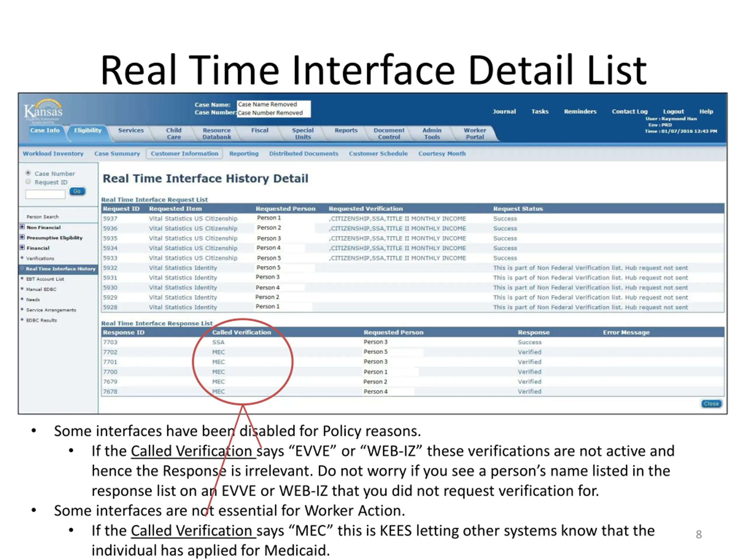Image resolution: width=747 pixels, height=560 pixels.
Task: Open the Reminders link
Action: click(580, 111)
